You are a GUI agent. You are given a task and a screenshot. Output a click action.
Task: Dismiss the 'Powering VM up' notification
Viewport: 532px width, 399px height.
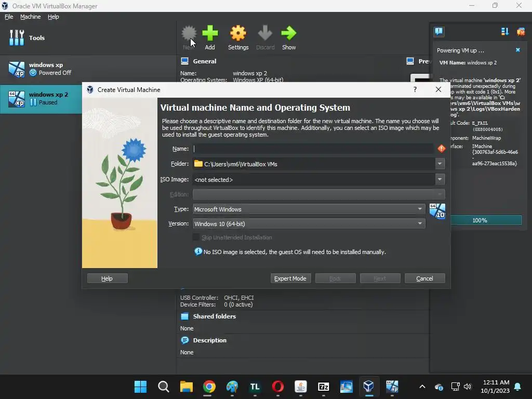click(x=518, y=50)
